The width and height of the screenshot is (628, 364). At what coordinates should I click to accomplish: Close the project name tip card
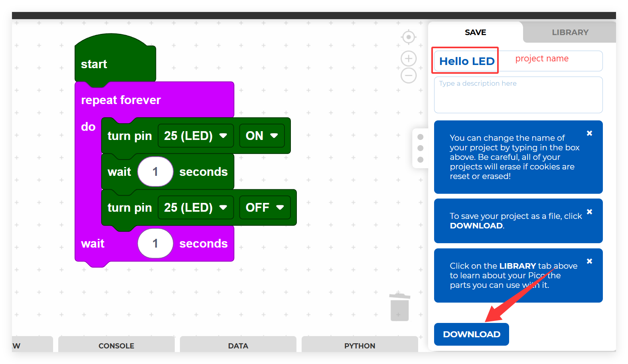point(589,133)
